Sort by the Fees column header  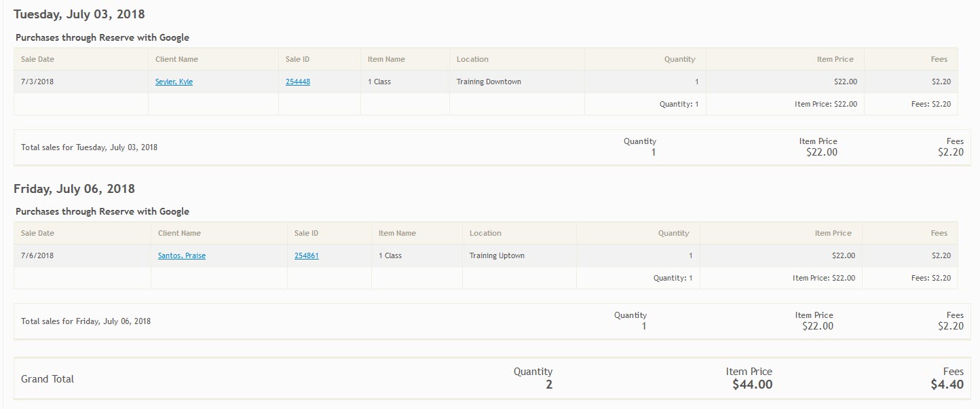click(x=939, y=59)
